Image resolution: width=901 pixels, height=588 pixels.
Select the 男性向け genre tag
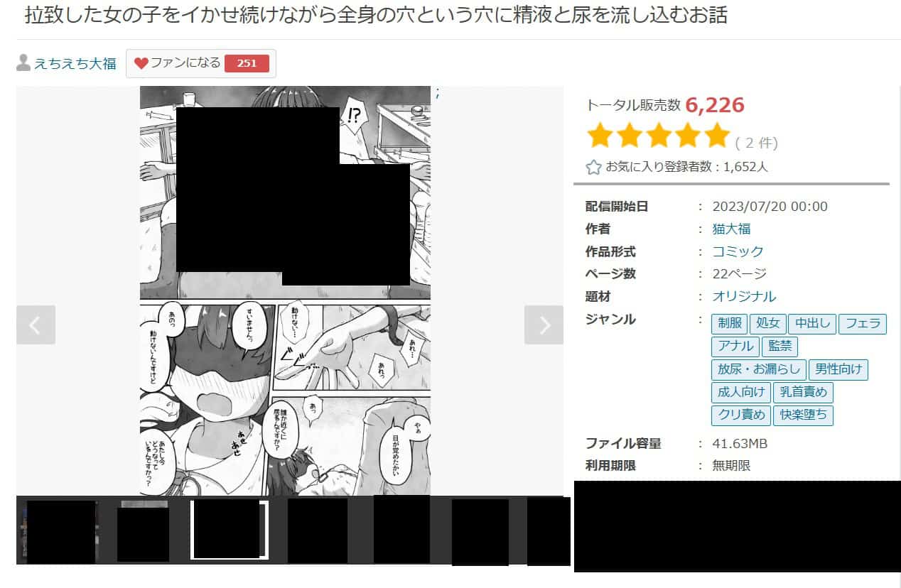[838, 369]
